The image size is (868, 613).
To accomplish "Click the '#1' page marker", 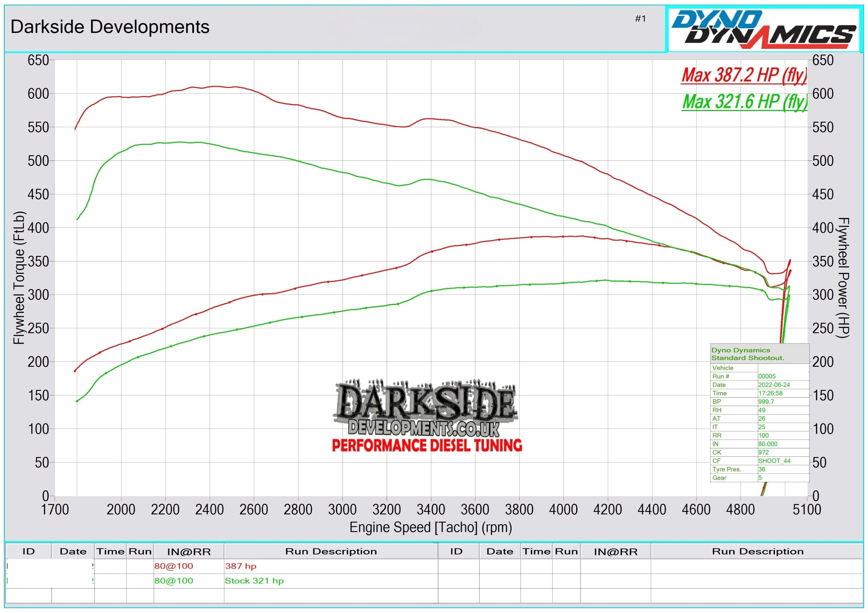I will tap(640, 19).
